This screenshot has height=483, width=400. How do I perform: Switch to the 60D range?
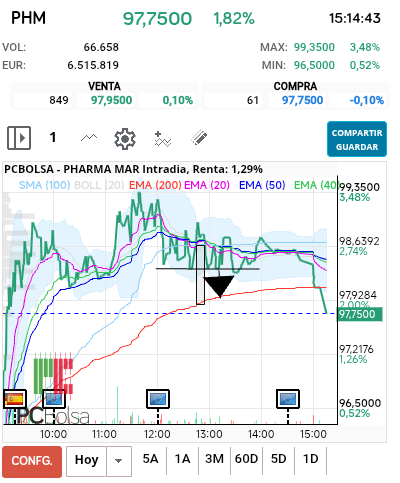pyautogui.click(x=246, y=459)
